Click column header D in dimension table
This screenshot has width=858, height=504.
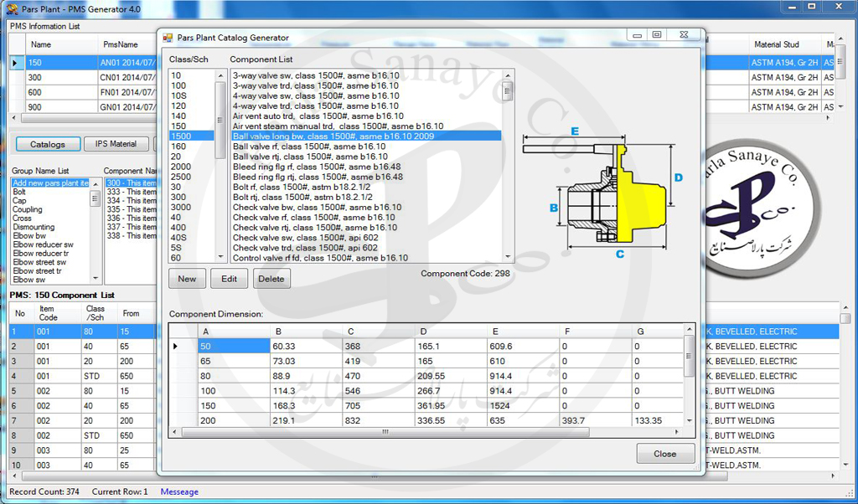[451, 332]
